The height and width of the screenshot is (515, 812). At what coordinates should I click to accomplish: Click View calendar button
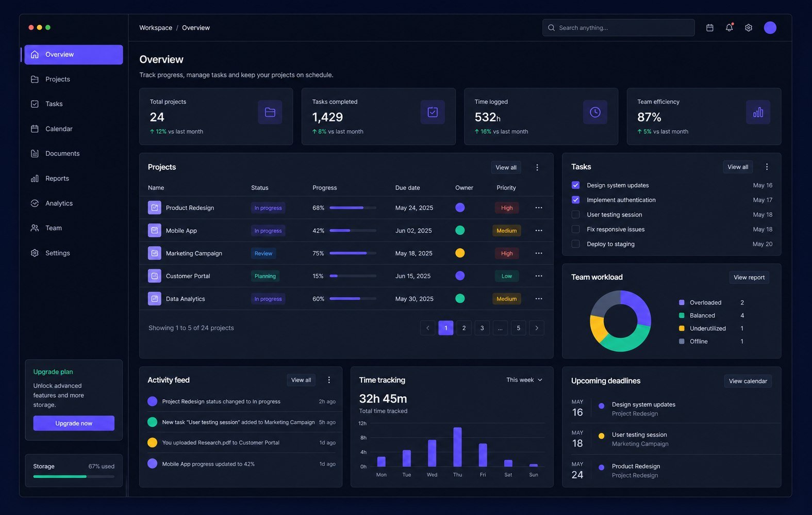pos(748,381)
